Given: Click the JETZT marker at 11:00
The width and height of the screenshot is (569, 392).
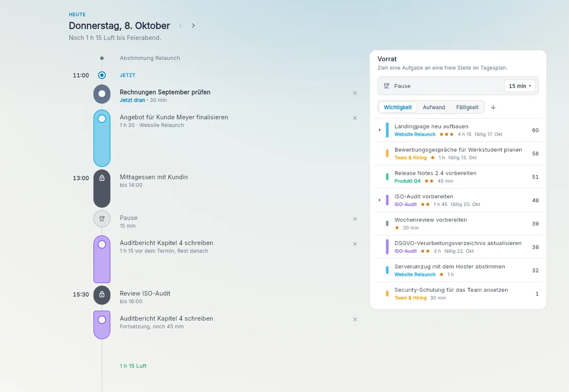Looking at the screenshot, I should tap(102, 75).
